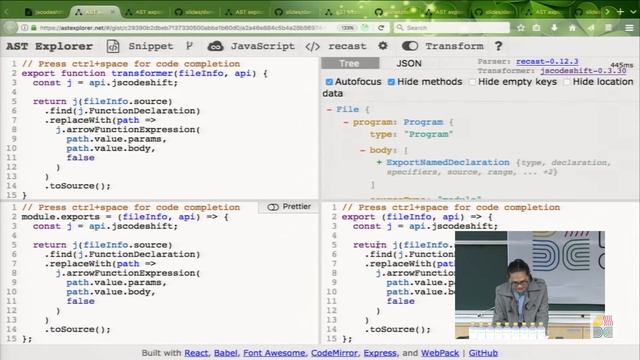This screenshot has width=640, height=360.
Task: Open the WebPack footer link
Action: [x=440, y=353]
